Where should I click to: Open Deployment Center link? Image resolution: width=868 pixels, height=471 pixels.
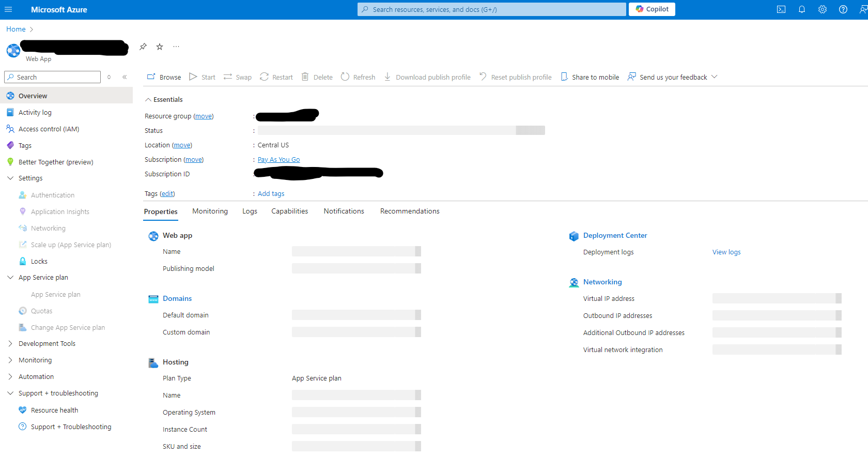pyautogui.click(x=615, y=235)
